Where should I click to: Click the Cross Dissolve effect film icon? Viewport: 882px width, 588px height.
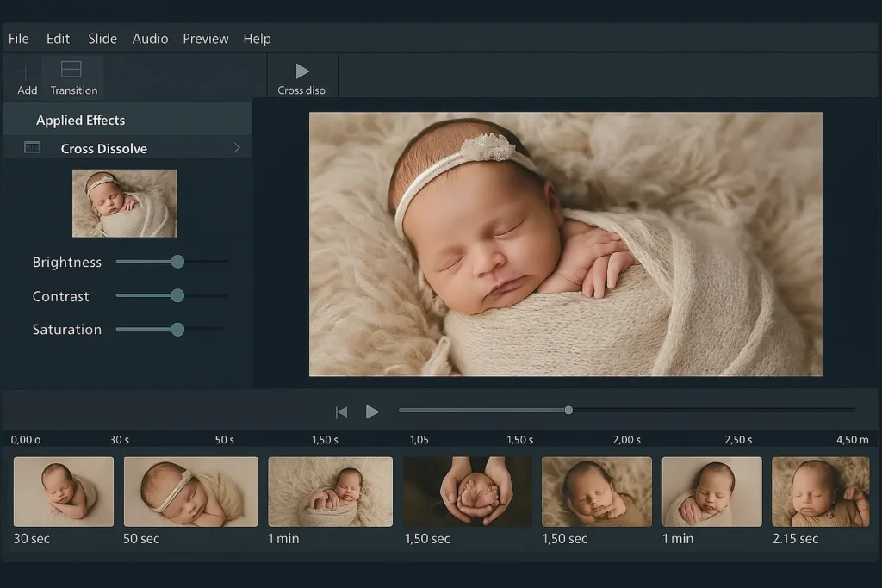tap(33, 148)
